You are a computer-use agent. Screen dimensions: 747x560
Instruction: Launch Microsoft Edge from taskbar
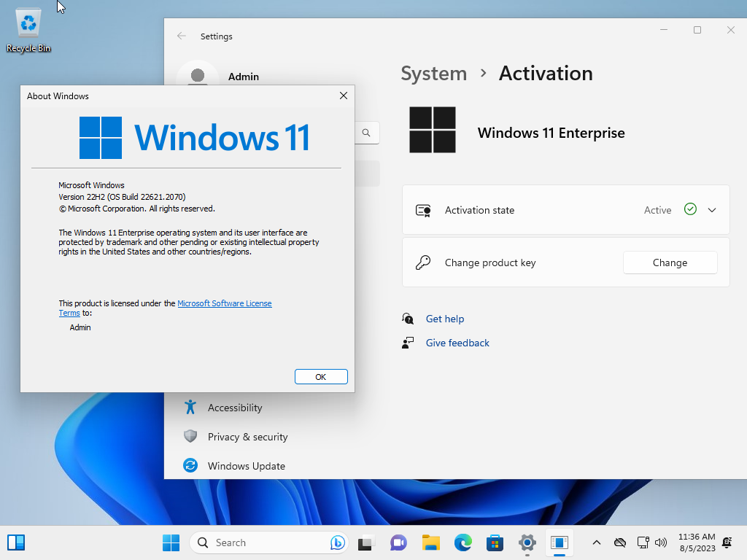pos(463,542)
